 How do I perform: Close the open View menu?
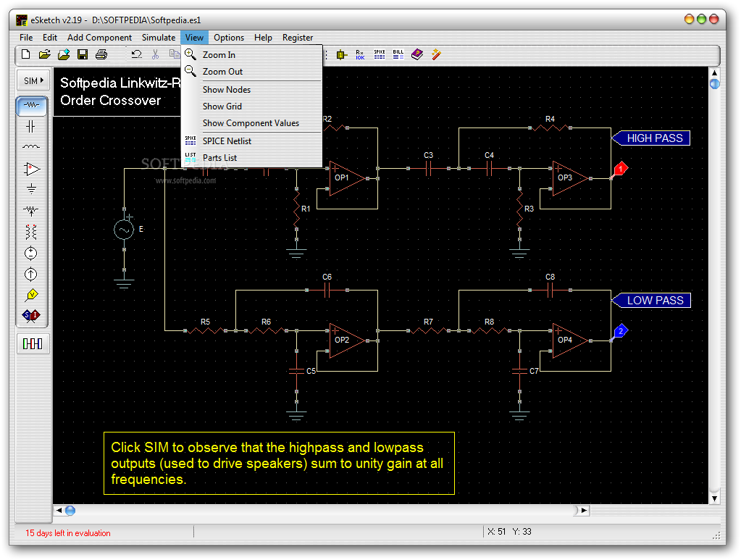point(194,38)
